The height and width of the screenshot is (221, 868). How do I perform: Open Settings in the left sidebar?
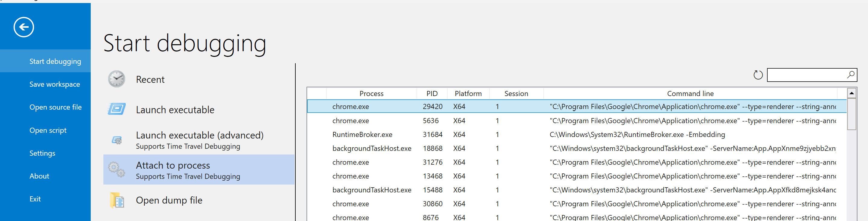pyautogui.click(x=42, y=153)
